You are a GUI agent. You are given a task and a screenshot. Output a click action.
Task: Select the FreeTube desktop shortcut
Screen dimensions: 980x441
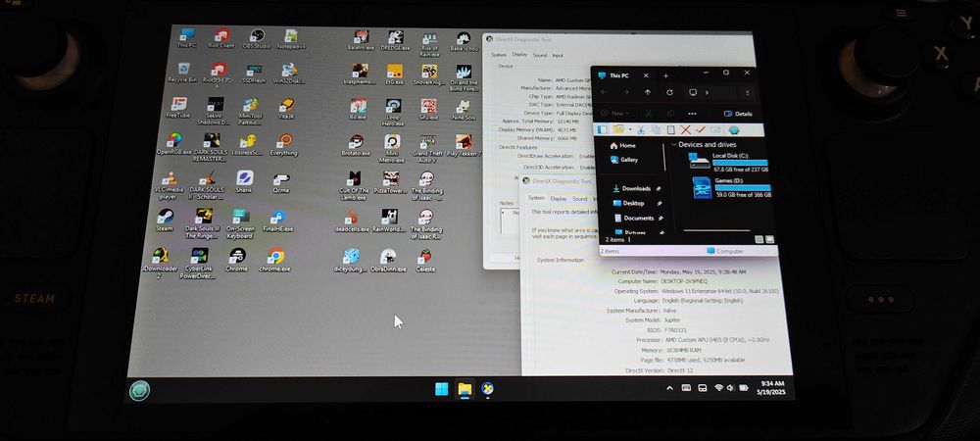point(178,108)
